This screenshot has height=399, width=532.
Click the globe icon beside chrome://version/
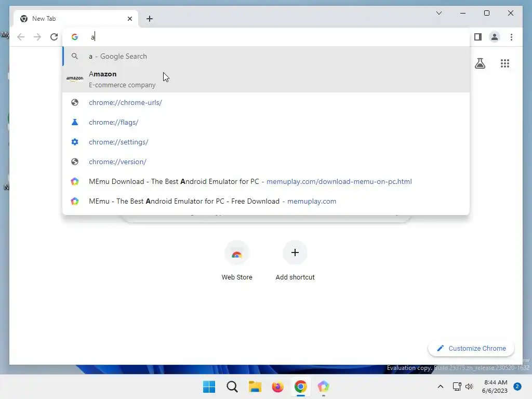75,162
